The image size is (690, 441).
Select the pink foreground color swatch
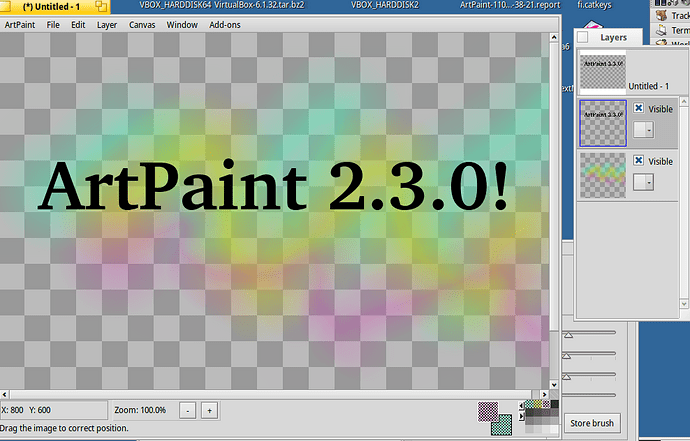click(487, 411)
